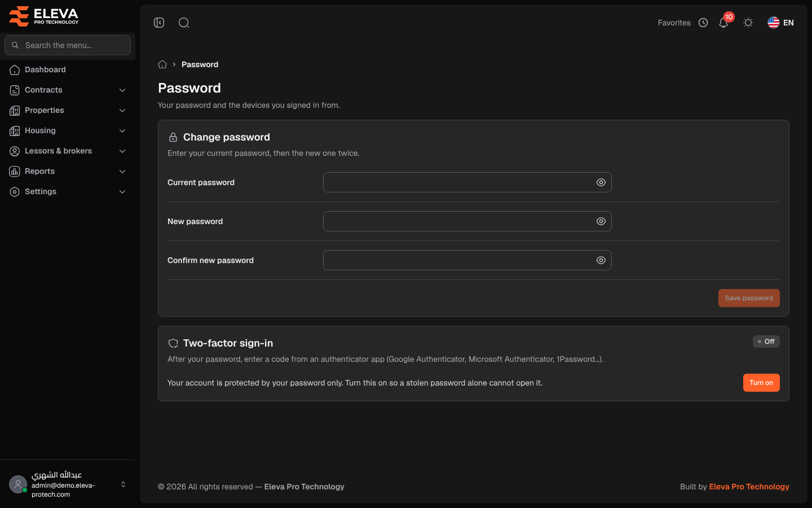This screenshot has height=508, width=812.
Task: Click the Change password lock icon
Action: (x=173, y=137)
